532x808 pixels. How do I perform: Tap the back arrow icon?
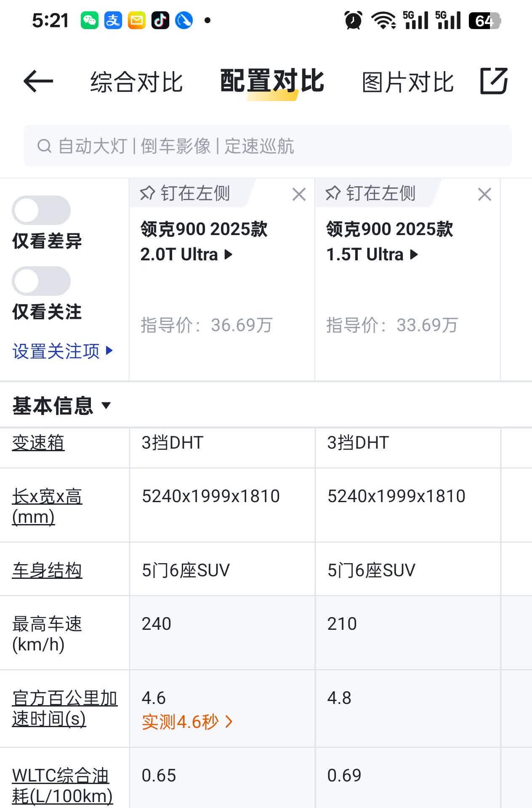coord(38,81)
